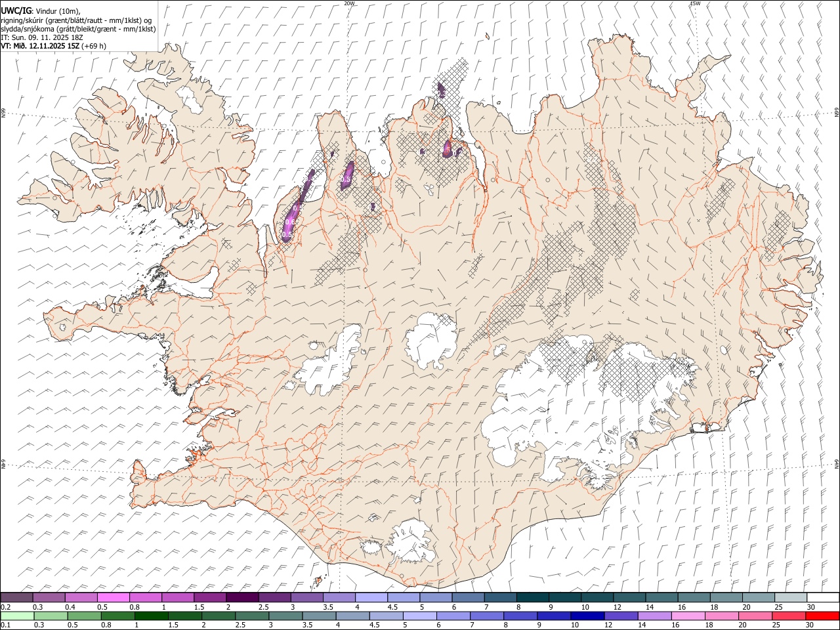Click the white swatch ending the upper legend
The width and height of the screenshot is (840, 630).
(x=823, y=598)
